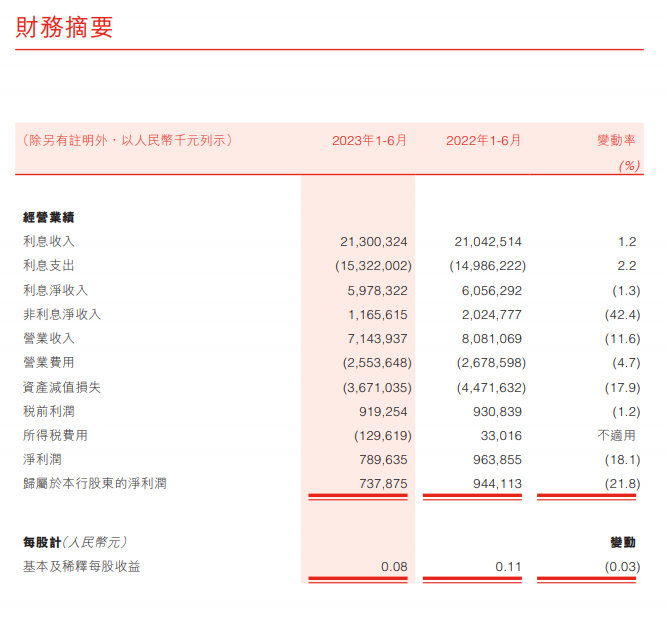Click the value 944,113
This screenshot has height=618, width=666.
[497, 484]
